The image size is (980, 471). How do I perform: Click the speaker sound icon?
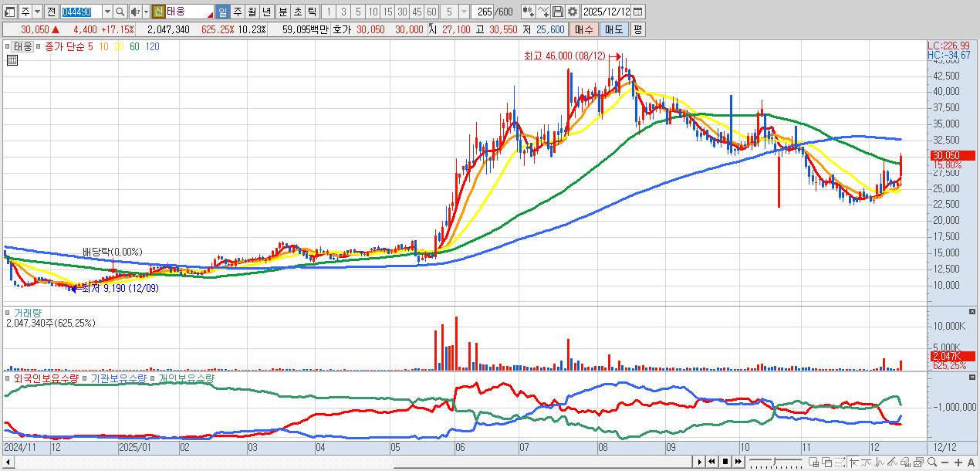coord(136,12)
